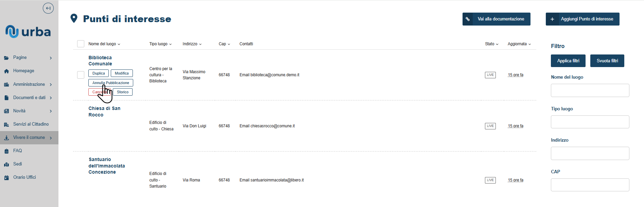The image size is (644, 207).
Task: Sort by Nome del luogo column
Action: (x=104, y=44)
